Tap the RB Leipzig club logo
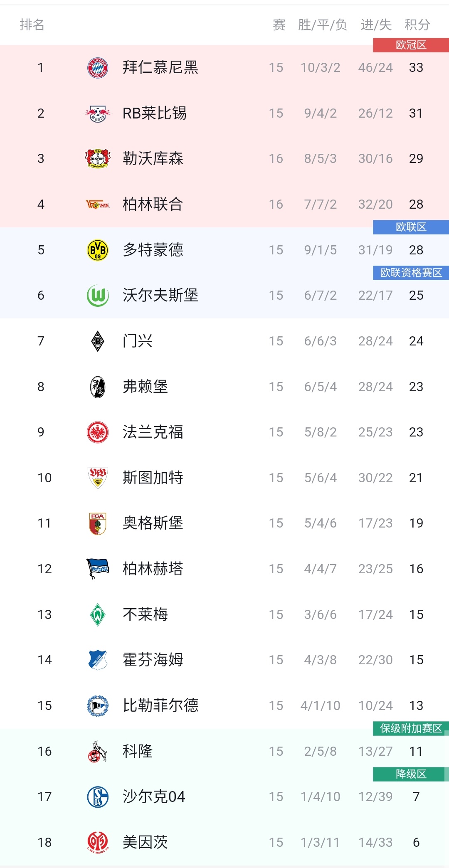Screen dimensions: 449x868 (98, 113)
